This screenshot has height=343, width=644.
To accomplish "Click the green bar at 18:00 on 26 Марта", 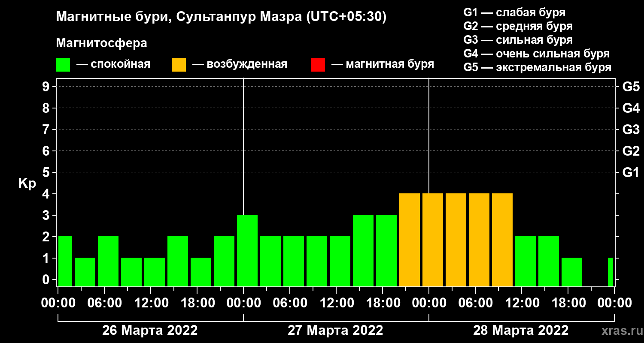I will (x=201, y=272).
